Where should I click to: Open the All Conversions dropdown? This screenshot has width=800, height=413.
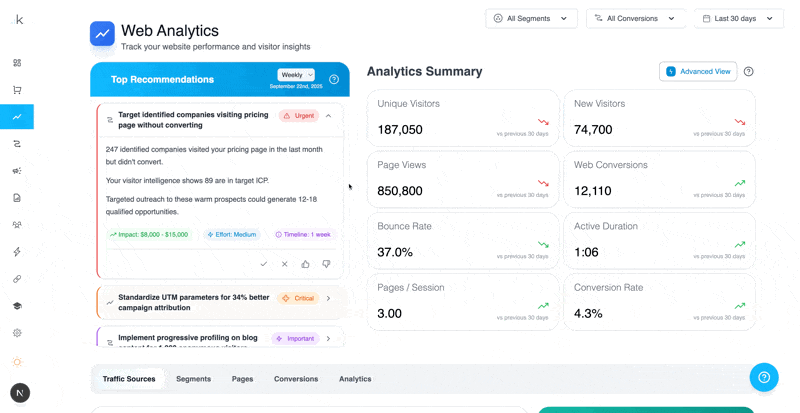(x=635, y=19)
